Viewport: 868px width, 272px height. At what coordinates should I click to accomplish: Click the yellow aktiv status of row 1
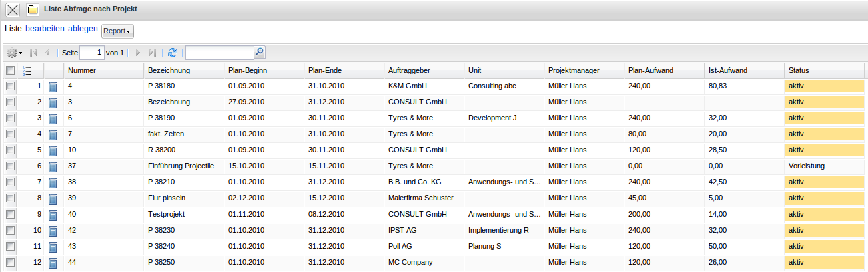[x=825, y=86]
